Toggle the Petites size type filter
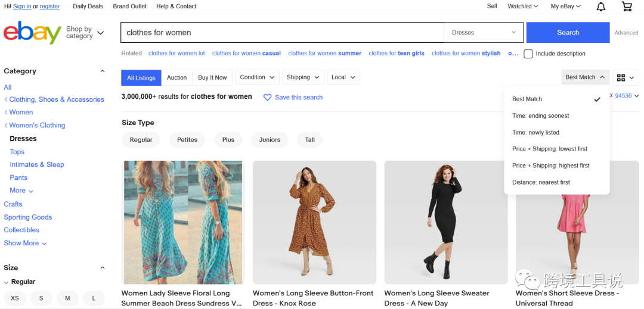This screenshot has width=644, height=309. (x=187, y=140)
